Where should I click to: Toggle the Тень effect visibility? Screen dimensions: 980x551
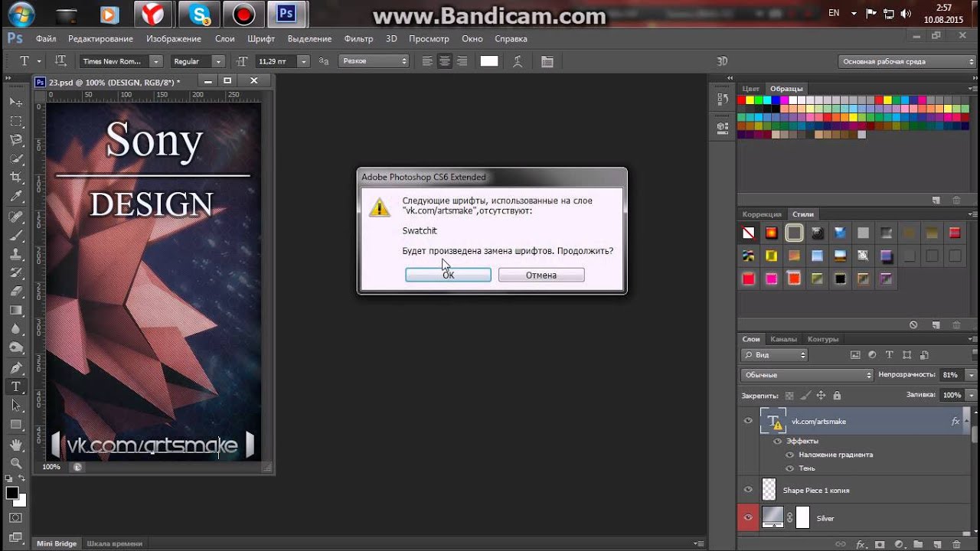pos(791,468)
